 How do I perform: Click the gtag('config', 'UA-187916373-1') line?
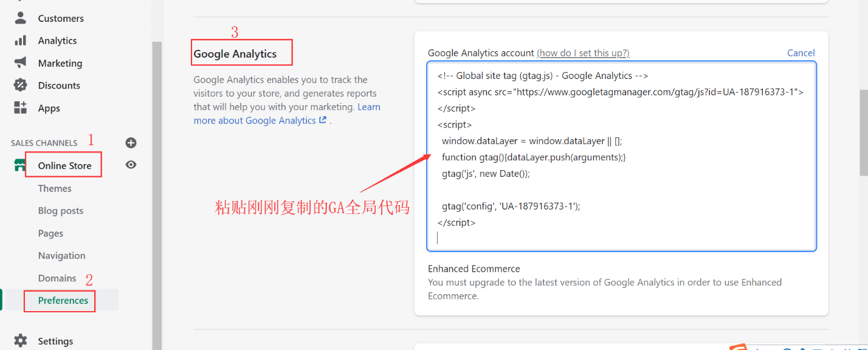click(x=511, y=206)
